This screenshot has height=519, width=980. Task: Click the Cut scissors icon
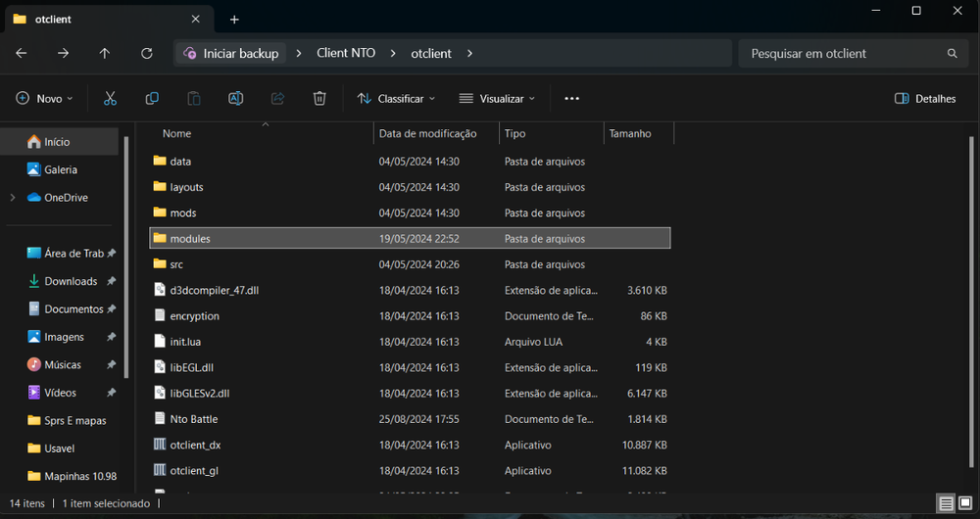click(x=110, y=99)
